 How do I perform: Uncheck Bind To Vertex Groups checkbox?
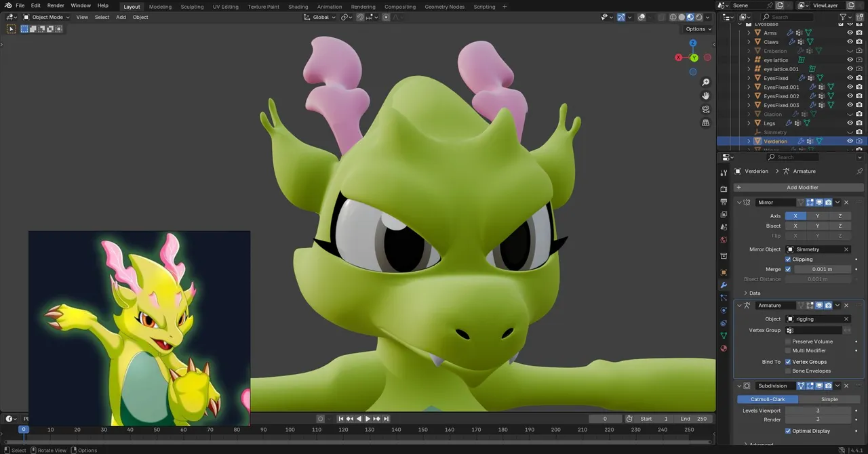[788, 362]
